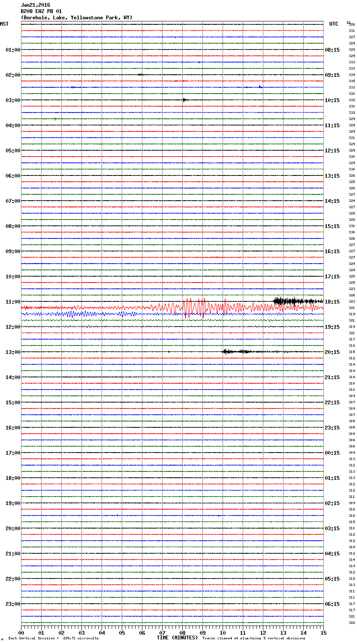Select the 01:00 MST row label
The height and width of the screenshot is (644, 357).
(13, 50)
